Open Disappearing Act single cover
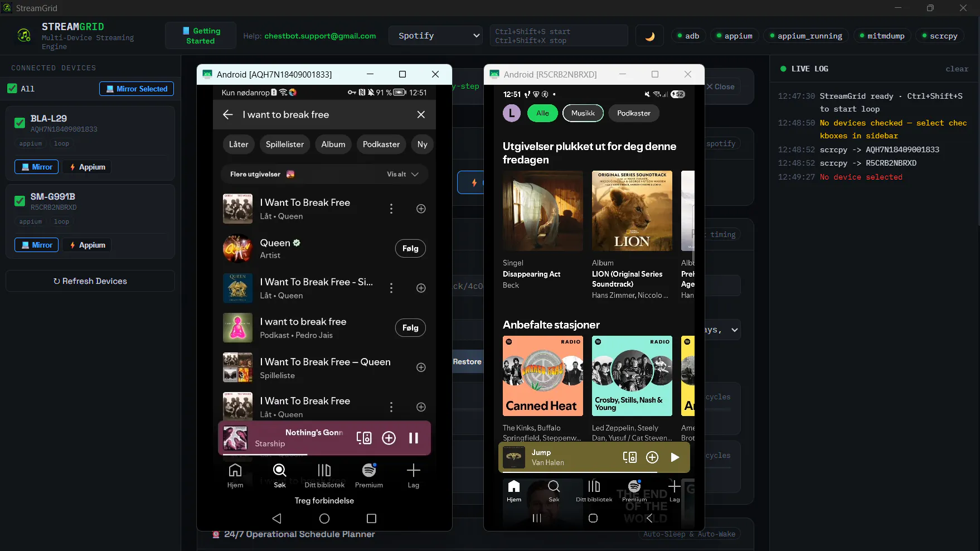 point(543,211)
